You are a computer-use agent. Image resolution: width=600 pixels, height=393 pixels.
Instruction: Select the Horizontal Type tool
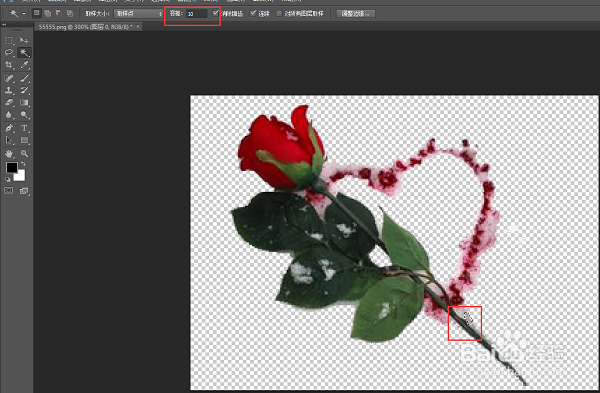pyautogui.click(x=24, y=128)
